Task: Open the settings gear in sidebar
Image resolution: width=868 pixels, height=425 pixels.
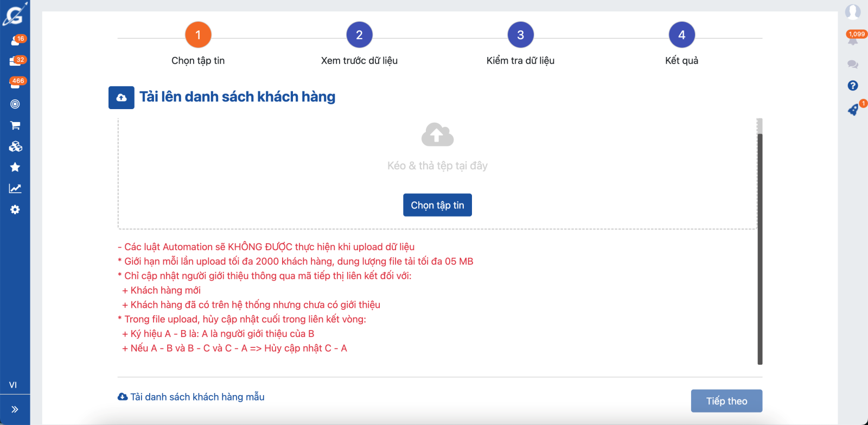Action: 15,210
